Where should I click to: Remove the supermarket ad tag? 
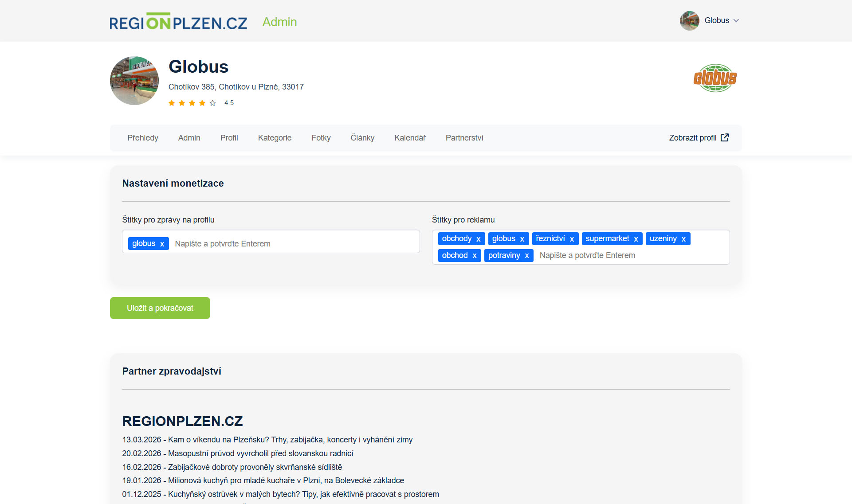click(636, 239)
